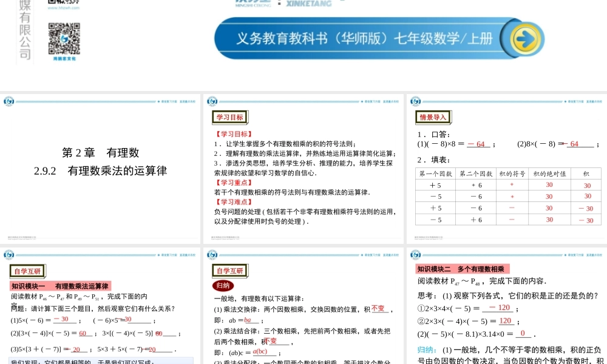Click the circular publisher logo on first slide
The width and height of the screenshot is (607, 364).
click(8, 100)
